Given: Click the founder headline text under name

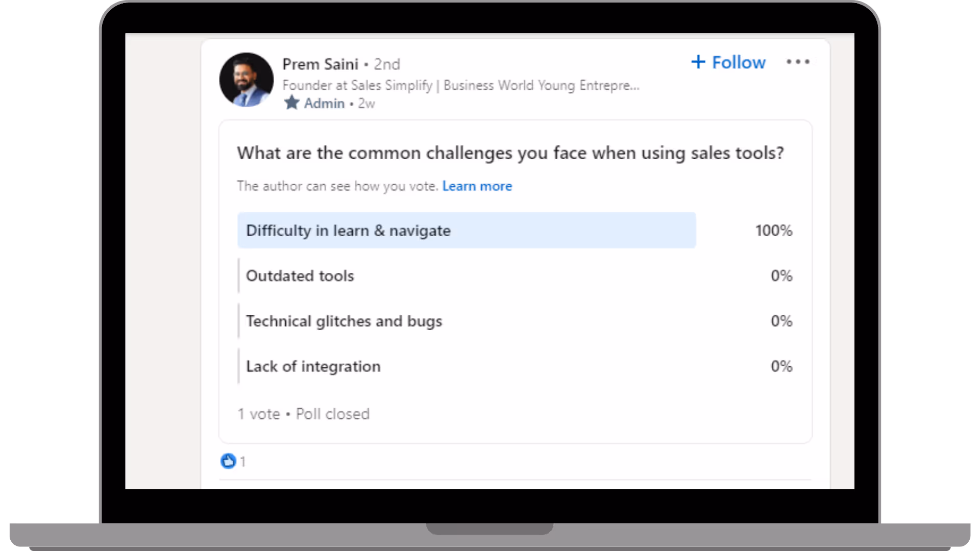Looking at the screenshot, I should pyautogui.click(x=460, y=85).
